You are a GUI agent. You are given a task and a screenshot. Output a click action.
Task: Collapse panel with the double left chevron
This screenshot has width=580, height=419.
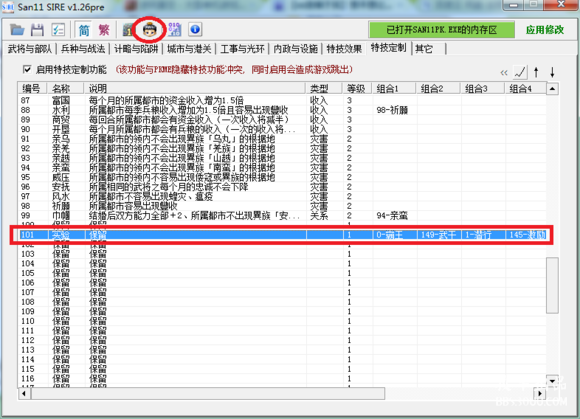(504, 72)
